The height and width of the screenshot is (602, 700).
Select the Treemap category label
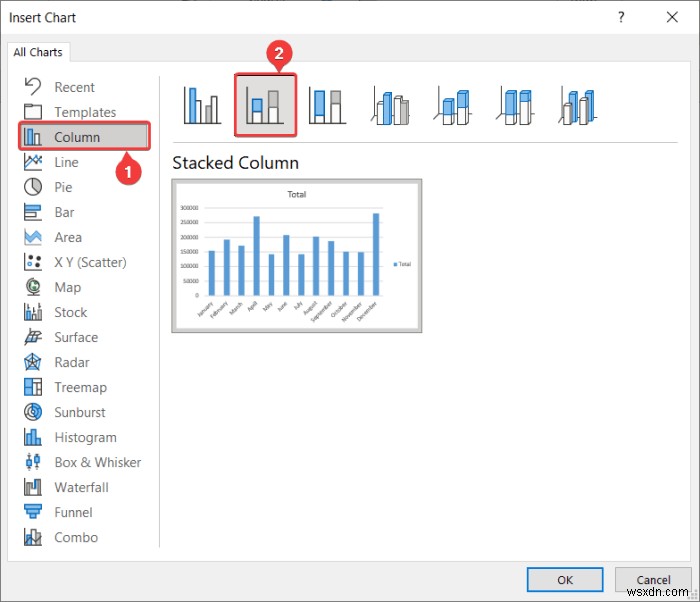[x=81, y=387]
